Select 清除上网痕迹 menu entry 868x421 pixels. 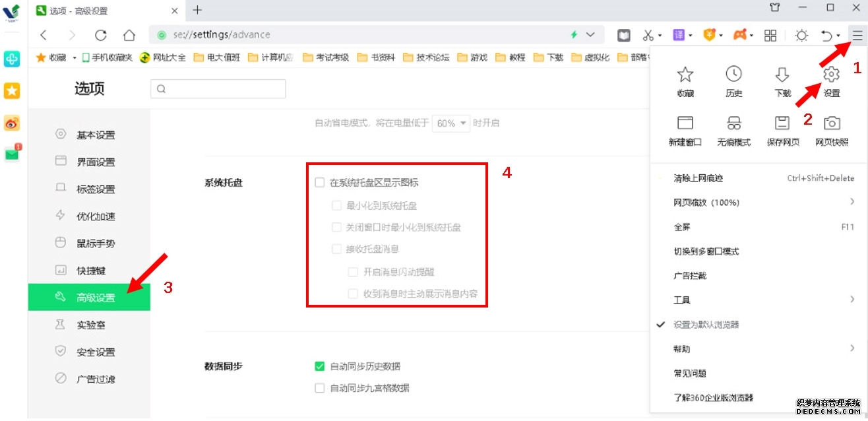click(x=698, y=178)
